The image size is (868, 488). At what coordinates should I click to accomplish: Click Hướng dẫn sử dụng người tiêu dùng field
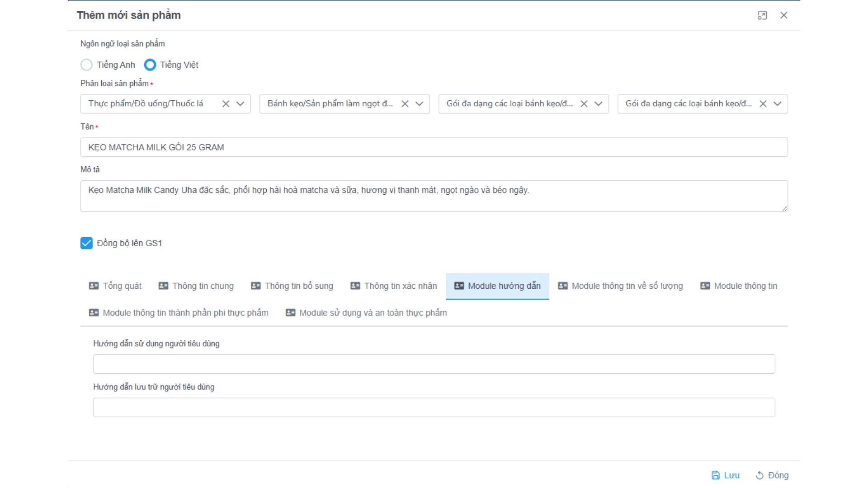pyautogui.click(x=434, y=364)
